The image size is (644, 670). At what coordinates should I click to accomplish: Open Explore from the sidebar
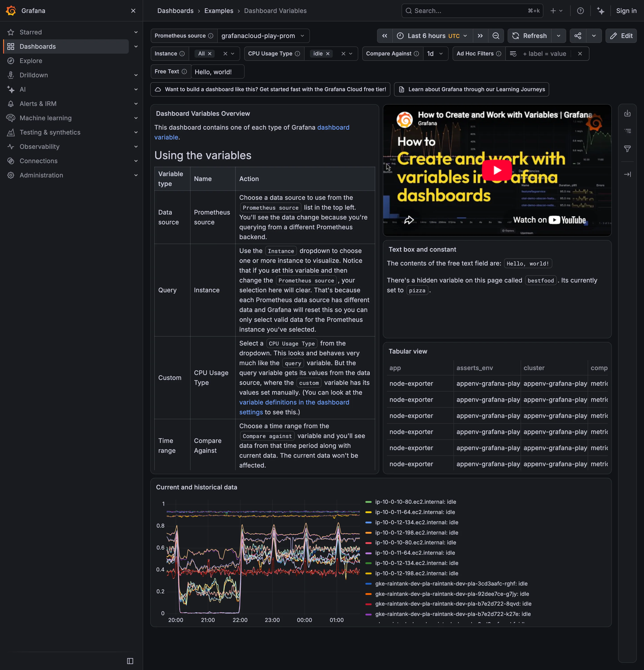click(x=31, y=61)
